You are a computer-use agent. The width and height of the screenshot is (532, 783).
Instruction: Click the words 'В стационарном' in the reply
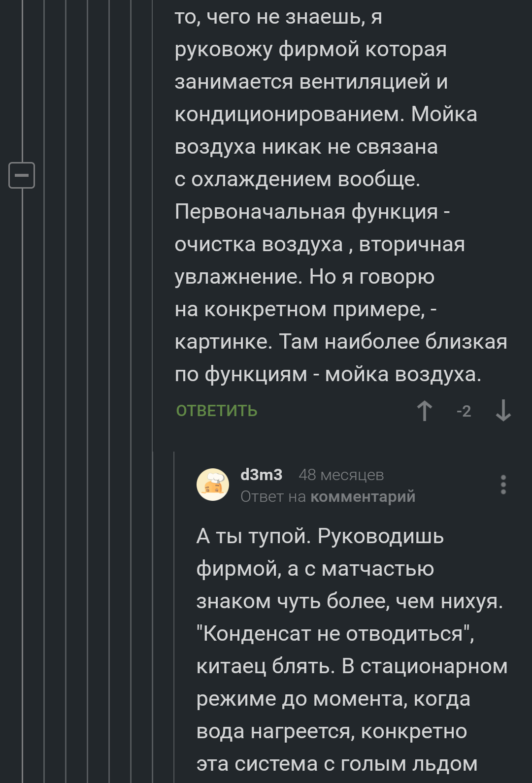pyautogui.click(x=424, y=666)
